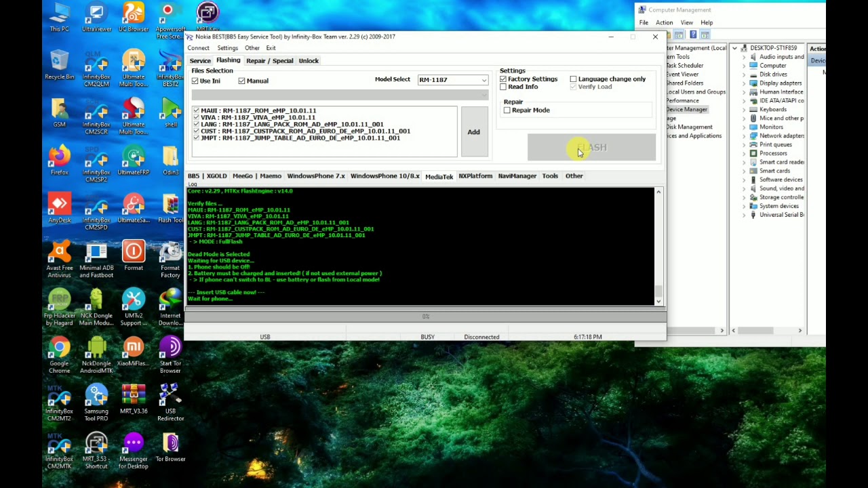Enable the Repair Mode checkbox
This screenshot has width=868, height=488.
[x=507, y=110]
